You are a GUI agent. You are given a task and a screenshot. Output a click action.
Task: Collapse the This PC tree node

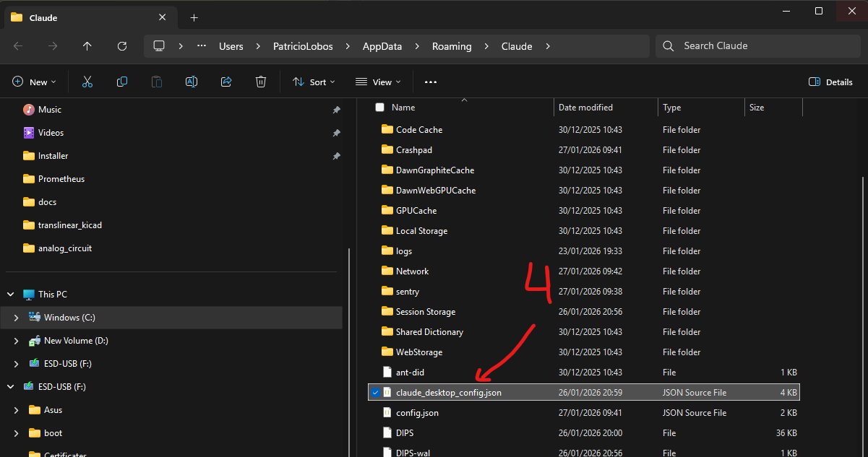tap(11, 295)
